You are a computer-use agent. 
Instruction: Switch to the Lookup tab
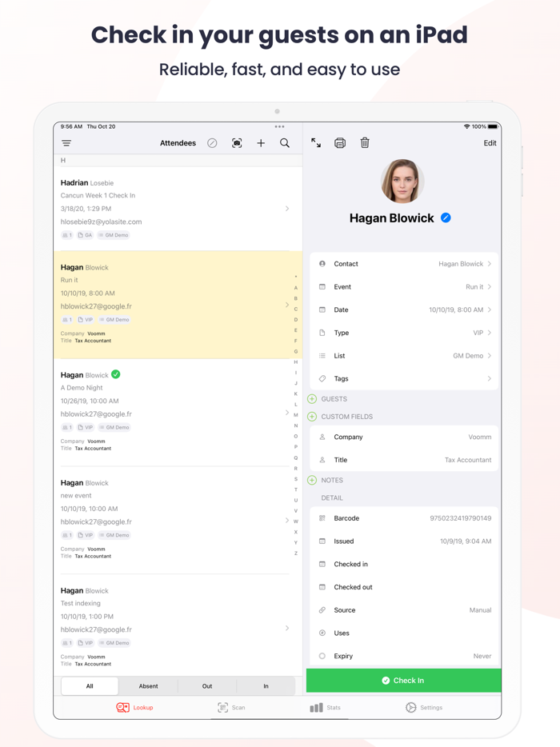(x=135, y=708)
